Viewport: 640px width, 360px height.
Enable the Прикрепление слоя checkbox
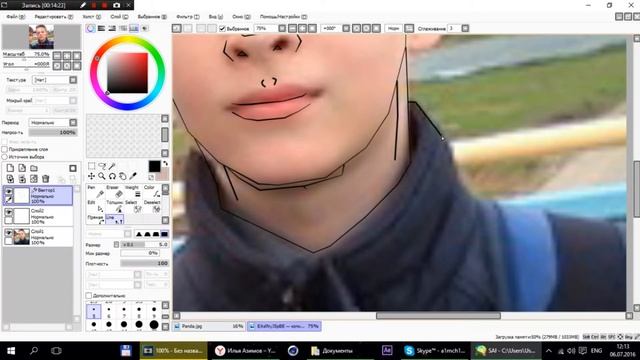[x=5, y=149]
